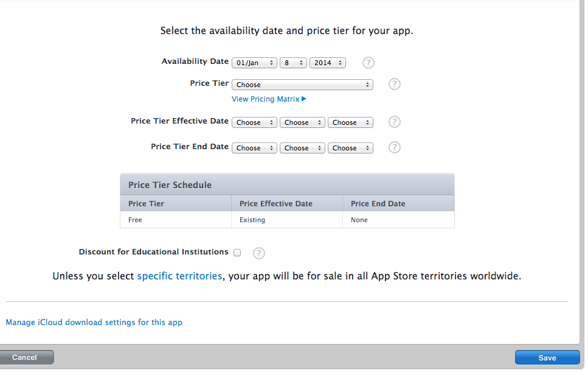Screen dimensions: 588x375
Task: Click help icon beside Price Tier dropdown
Action: tap(394, 84)
